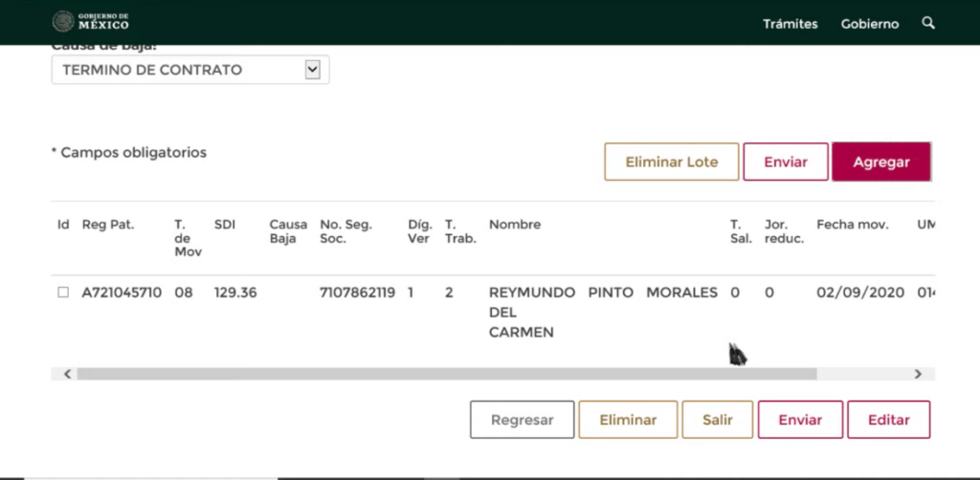Click the No. Seg. Soc. column header
Screen dimensions: 980x480
pos(345,231)
